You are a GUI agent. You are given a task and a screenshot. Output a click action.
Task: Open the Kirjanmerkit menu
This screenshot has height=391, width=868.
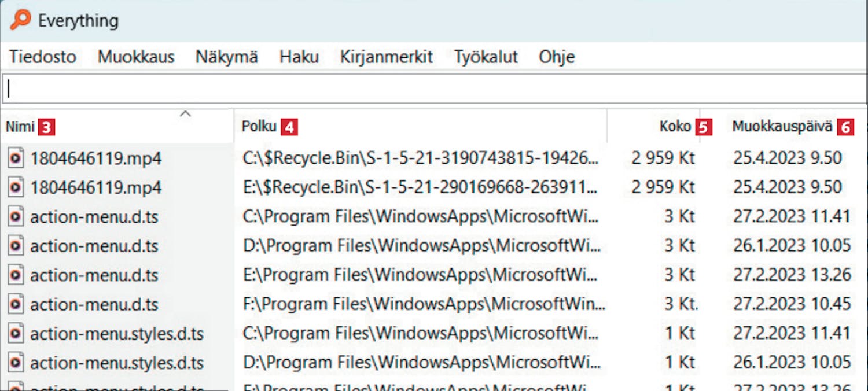(387, 57)
